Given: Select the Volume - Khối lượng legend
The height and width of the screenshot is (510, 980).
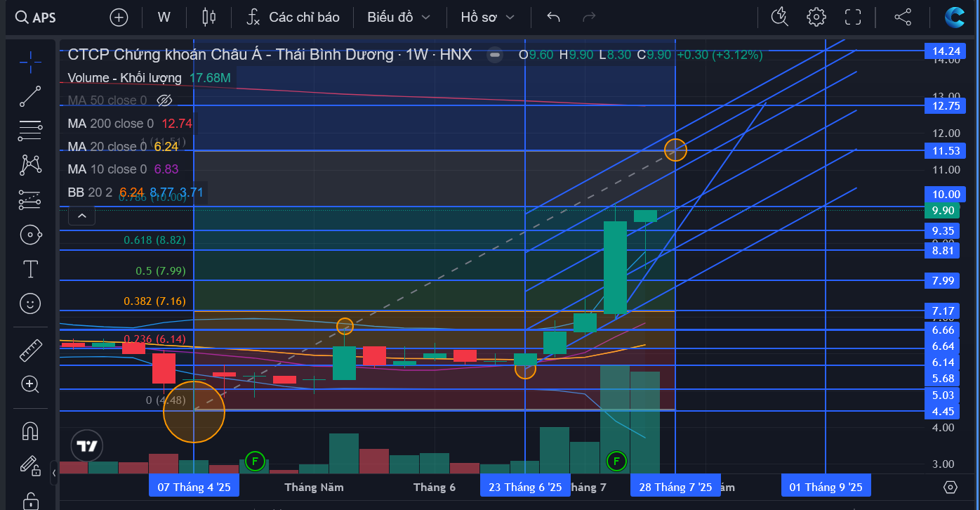Looking at the screenshot, I should 149,78.
